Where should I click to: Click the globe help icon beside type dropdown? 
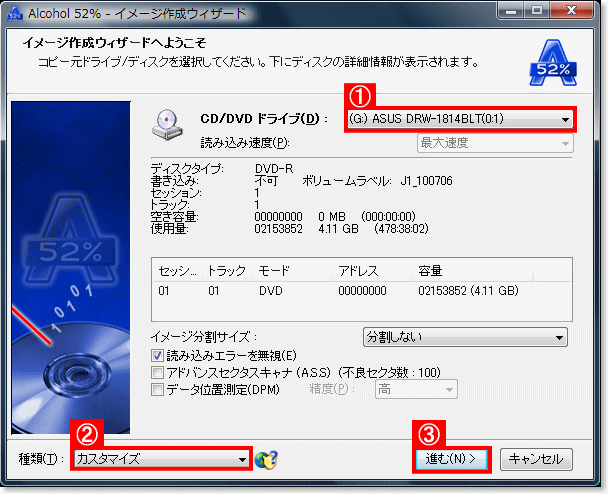266,460
